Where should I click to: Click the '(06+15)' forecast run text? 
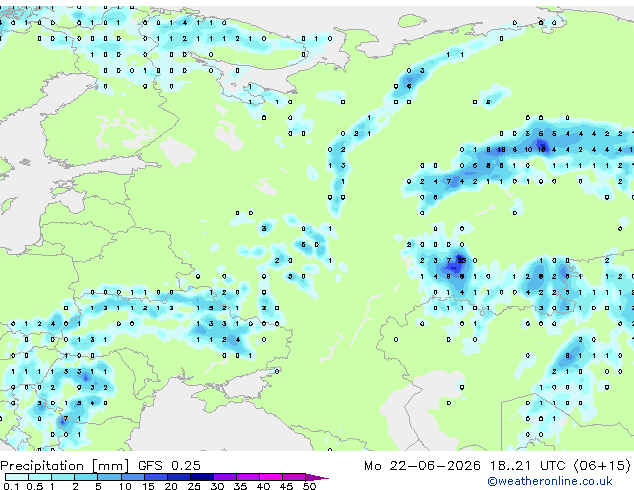(x=602, y=466)
